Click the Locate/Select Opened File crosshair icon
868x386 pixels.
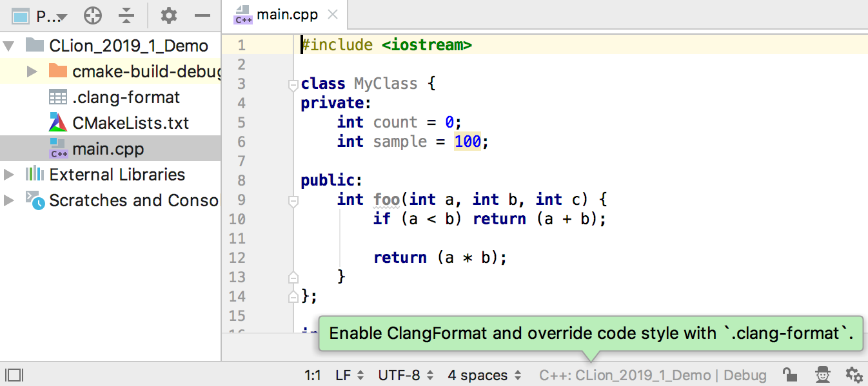(93, 15)
